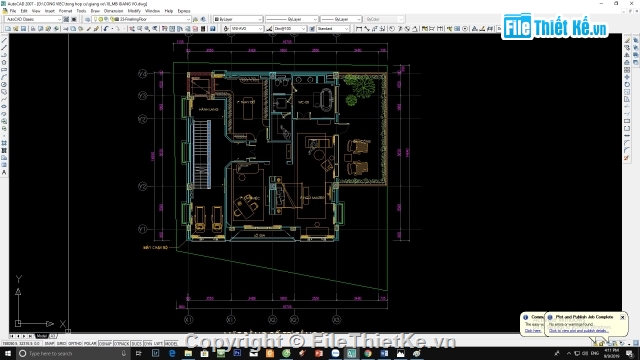
Task: Click the Undo arrow icon
Action: pos(106,29)
